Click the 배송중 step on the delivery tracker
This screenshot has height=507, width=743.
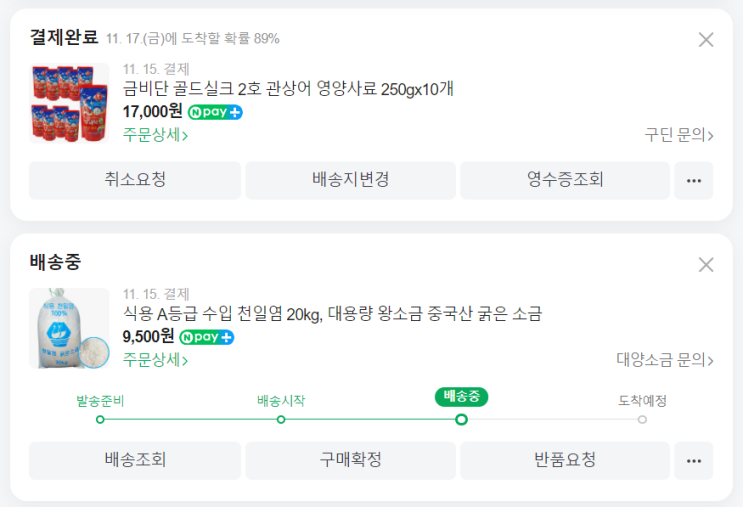(x=461, y=419)
